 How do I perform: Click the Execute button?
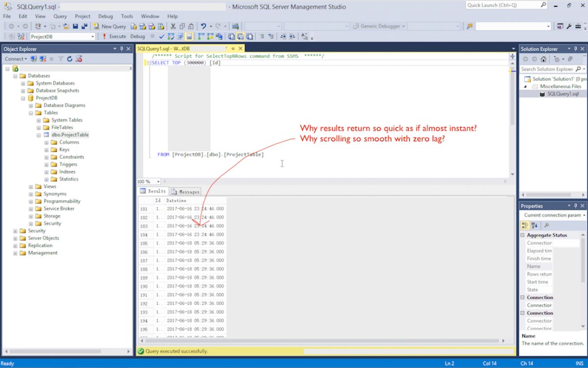point(114,37)
